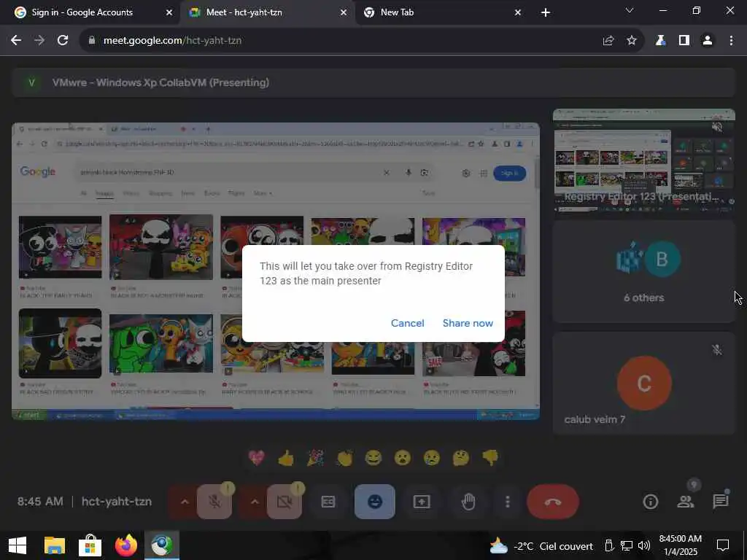This screenshot has height=560, width=747.
Task: Send the thumbs up reaction
Action: (286, 458)
